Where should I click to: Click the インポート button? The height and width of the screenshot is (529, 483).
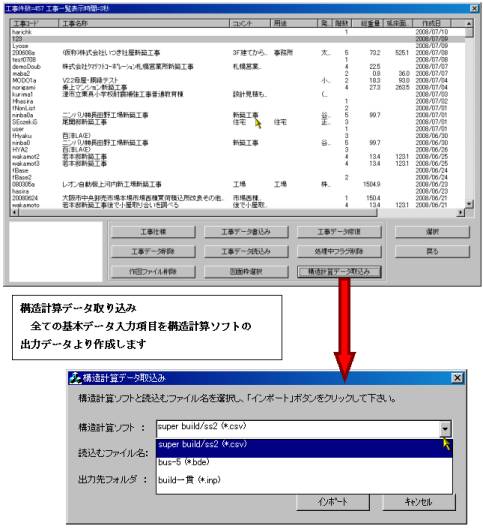point(333,502)
